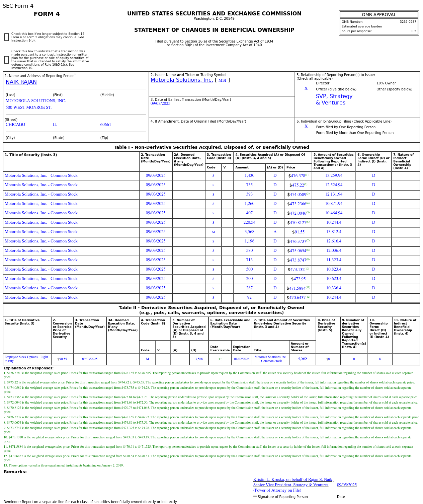Click the 'Form filed by One Reporting Person' X mark
The width and height of the screenshot is (423, 504).
tap(306, 126)
